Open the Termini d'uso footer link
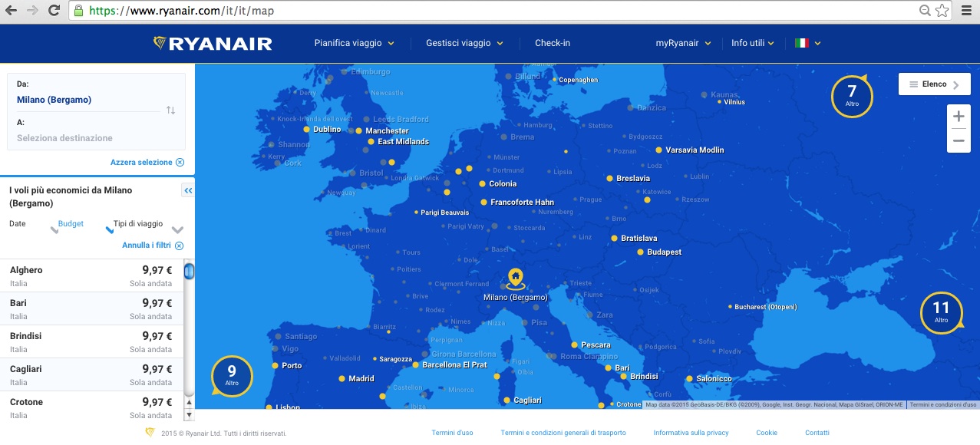This screenshot has height=445, width=980. [453, 433]
